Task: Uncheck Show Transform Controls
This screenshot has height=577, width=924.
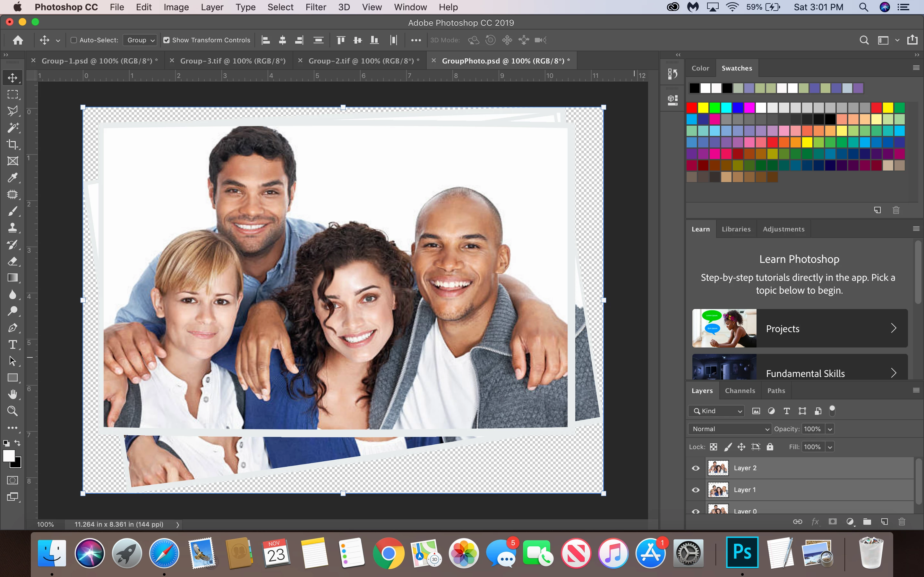Action: click(x=167, y=40)
